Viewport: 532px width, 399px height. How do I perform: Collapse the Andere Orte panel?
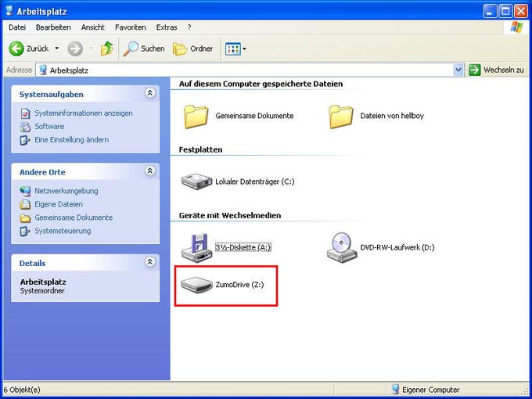click(x=150, y=171)
